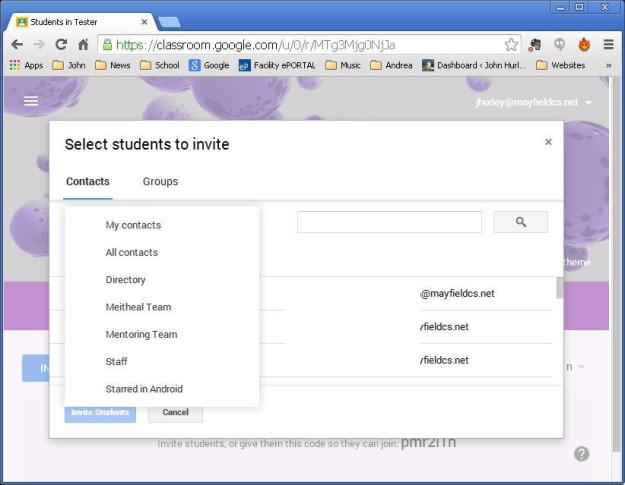Switch to the Contacts tab

click(88, 182)
